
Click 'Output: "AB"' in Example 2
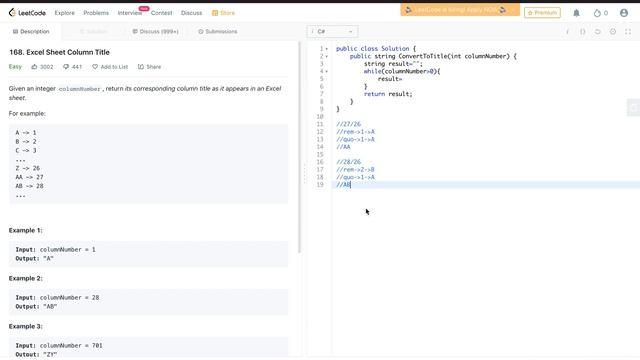(x=36, y=307)
